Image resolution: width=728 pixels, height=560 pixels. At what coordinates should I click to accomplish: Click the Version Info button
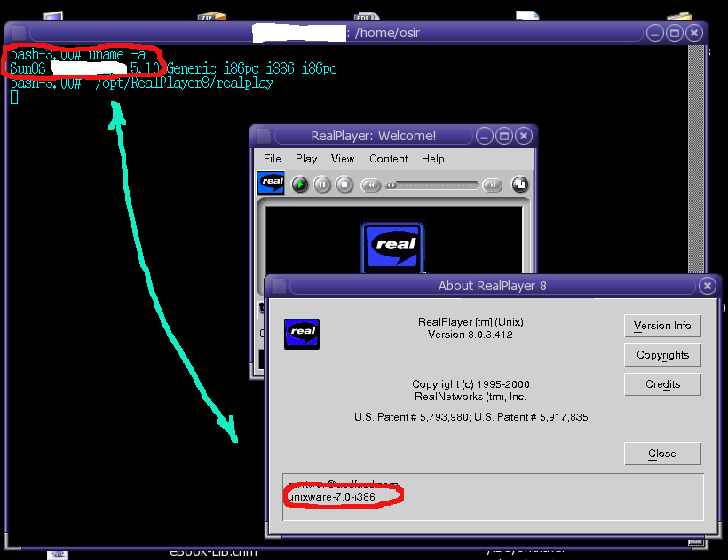tap(662, 326)
